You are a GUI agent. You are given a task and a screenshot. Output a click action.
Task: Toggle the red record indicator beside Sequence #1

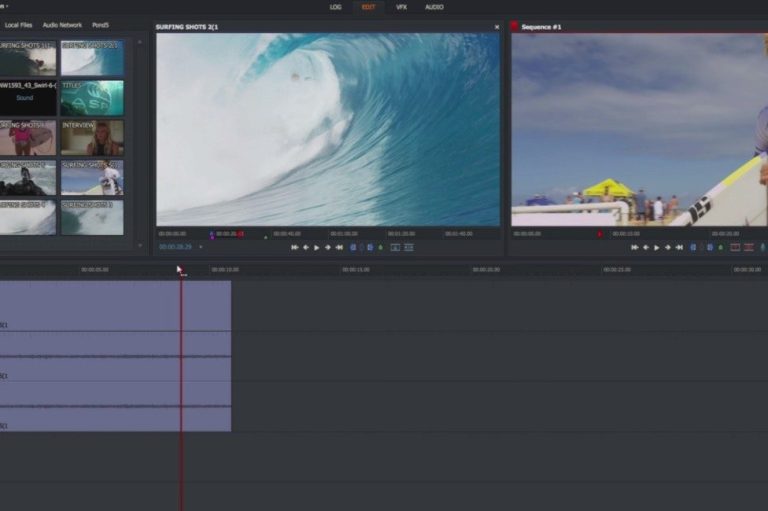[514, 26]
